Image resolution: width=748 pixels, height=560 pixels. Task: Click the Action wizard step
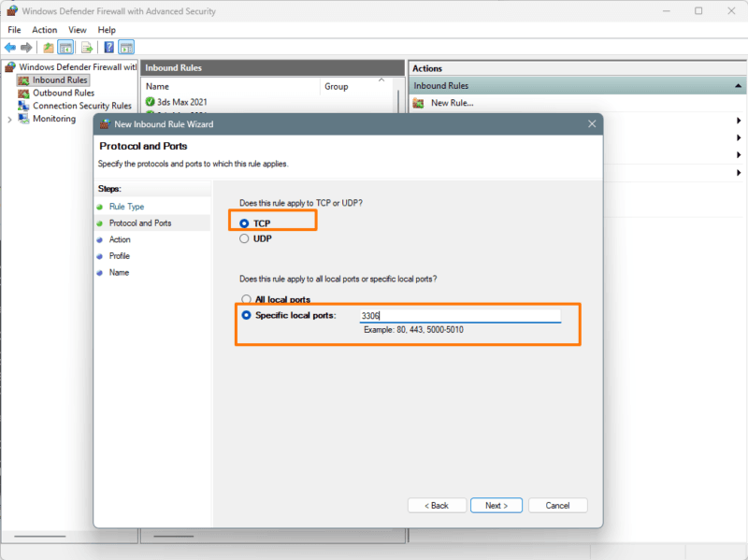[x=120, y=239]
